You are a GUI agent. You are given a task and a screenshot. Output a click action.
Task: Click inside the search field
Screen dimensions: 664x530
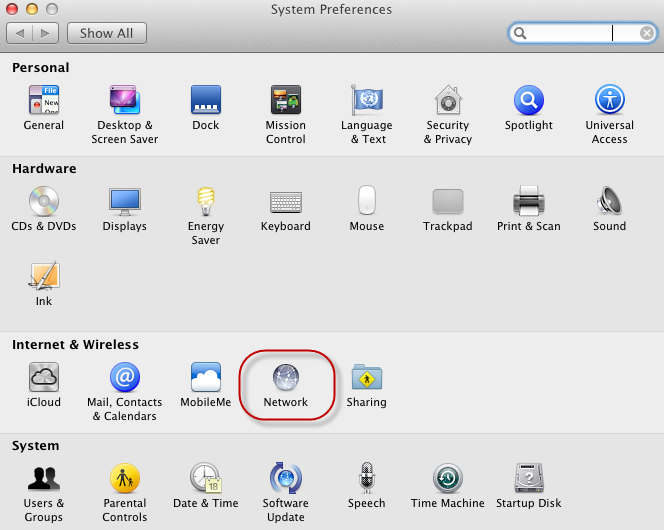tap(583, 33)
